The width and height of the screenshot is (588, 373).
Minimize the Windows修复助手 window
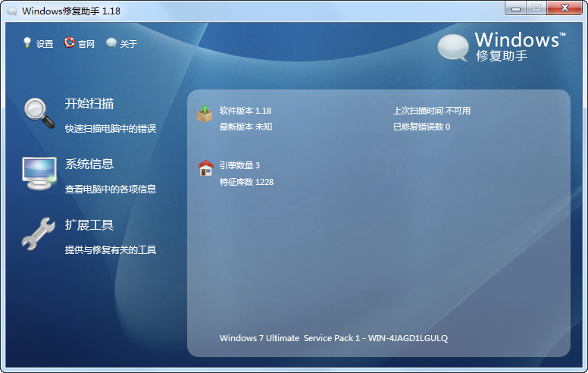[x=516, y=8]
